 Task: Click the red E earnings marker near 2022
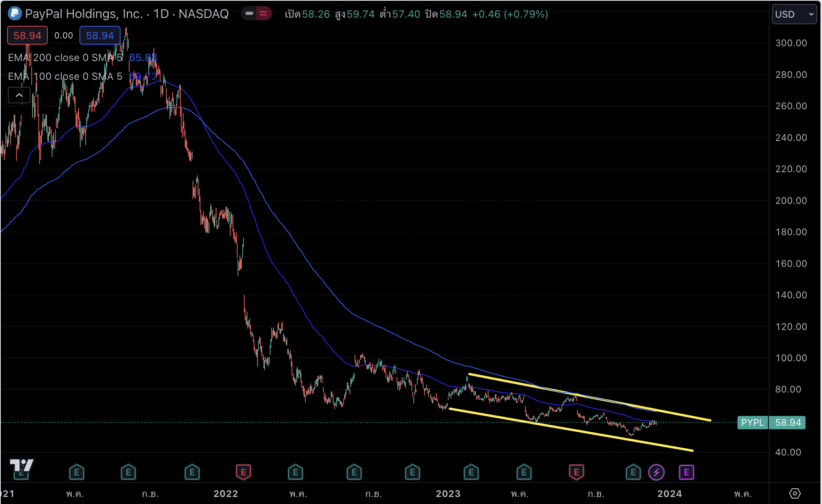[x=243, y=472]
